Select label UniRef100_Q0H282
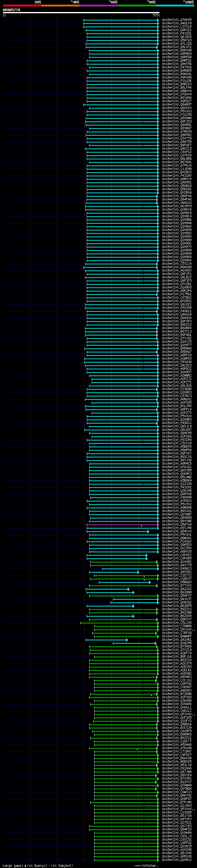The height and width of the screenshot is (868, 197). coord(177,603)
